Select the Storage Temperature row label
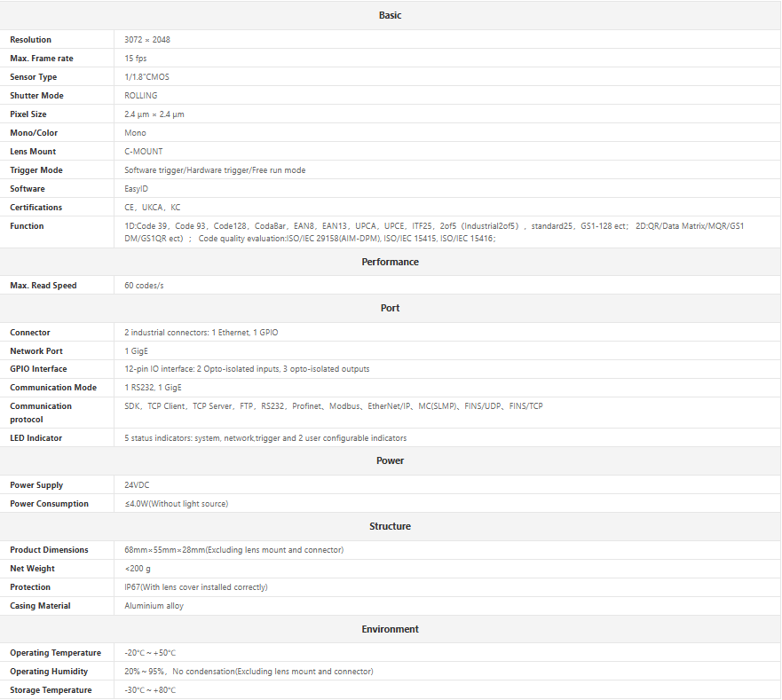This screenshot has height=700, width=782. [x=51, y=690]
